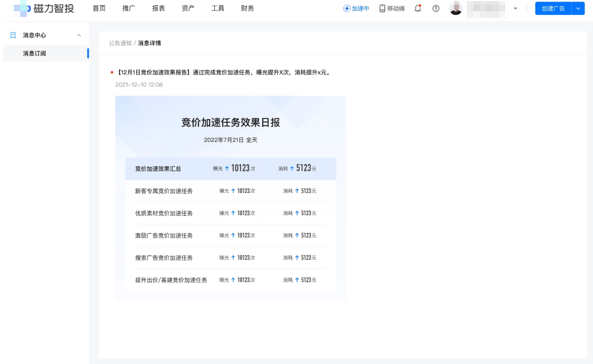Click the user profile avatar

coord(456,9)
